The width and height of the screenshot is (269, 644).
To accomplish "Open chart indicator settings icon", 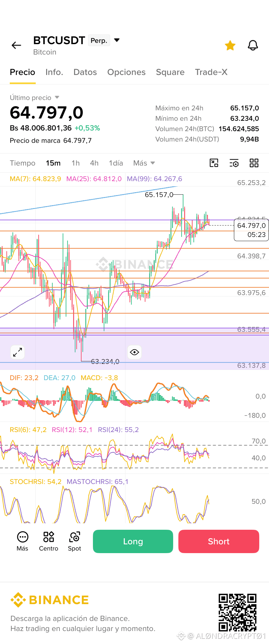I will click(234, 163).
